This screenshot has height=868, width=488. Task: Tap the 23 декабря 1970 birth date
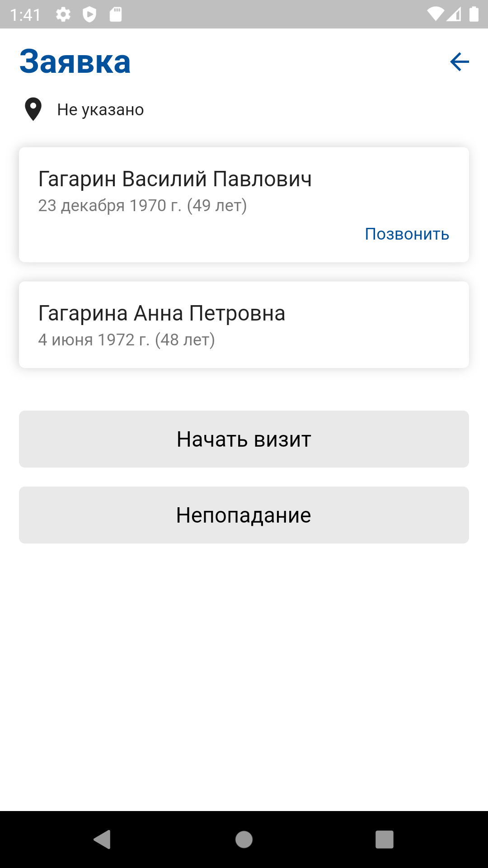click(x=142, y=206)
